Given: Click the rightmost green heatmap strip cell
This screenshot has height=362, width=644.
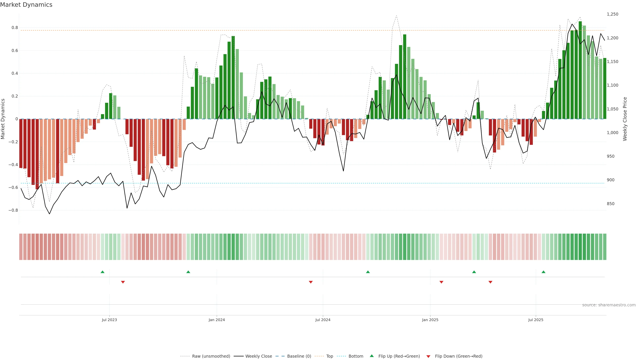Looking at the screenshot, I should click(604, 247).
